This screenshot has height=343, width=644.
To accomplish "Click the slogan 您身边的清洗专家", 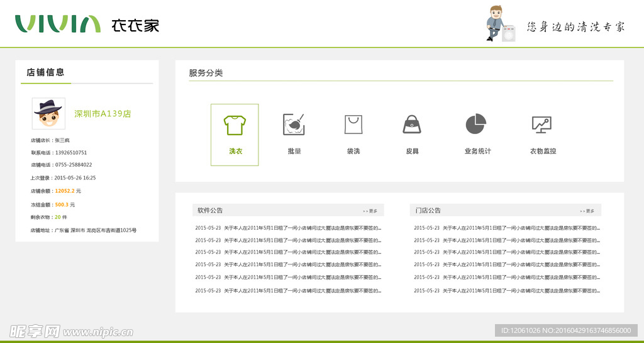I will coord(576,27).
